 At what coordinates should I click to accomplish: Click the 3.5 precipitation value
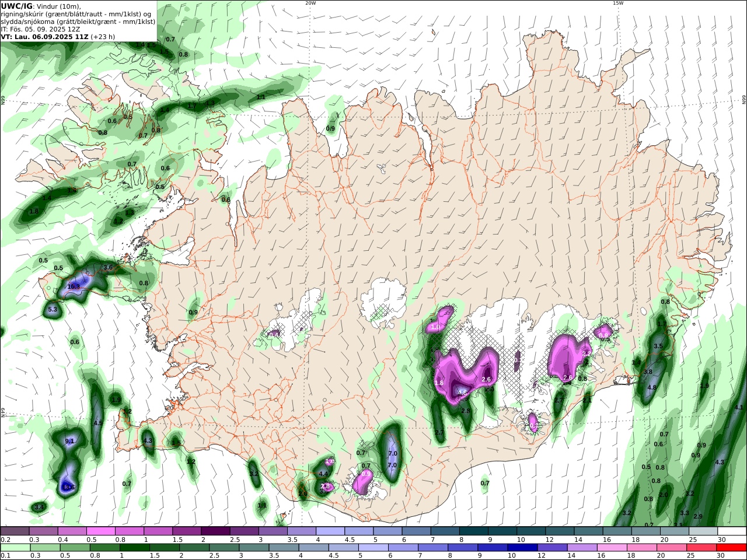tap(658, 346)
